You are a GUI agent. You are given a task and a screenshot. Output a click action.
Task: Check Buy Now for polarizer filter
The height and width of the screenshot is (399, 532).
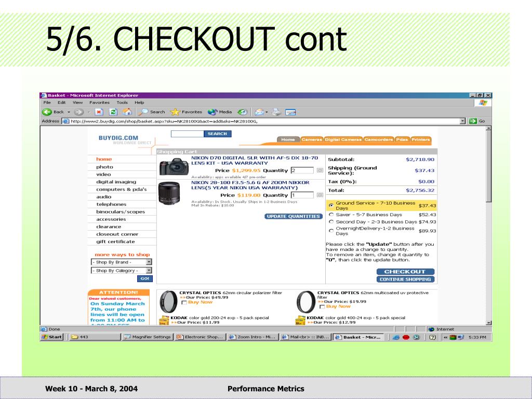(184, 302)
